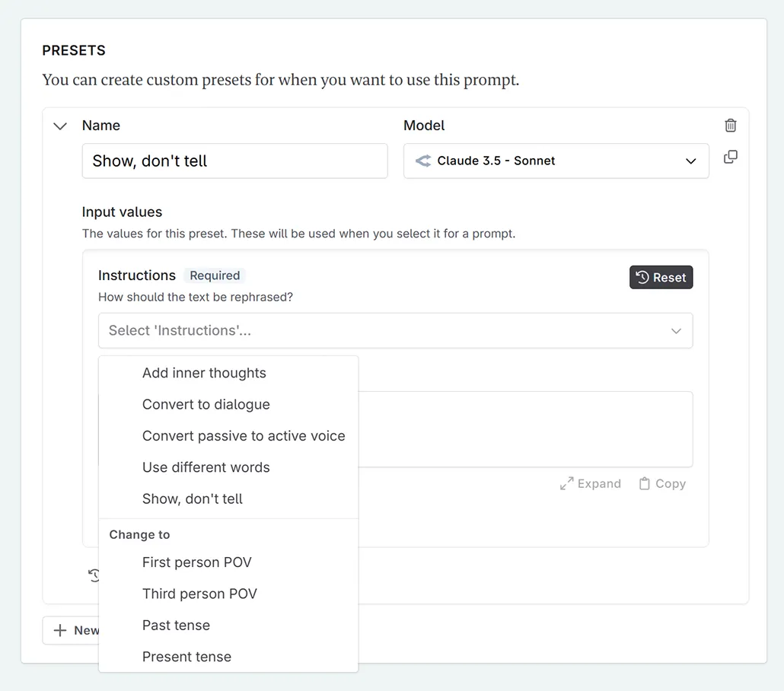Duplicate the preset with the copy icon
This screenshot has height=691, width=784.
[x=730, y=158]
